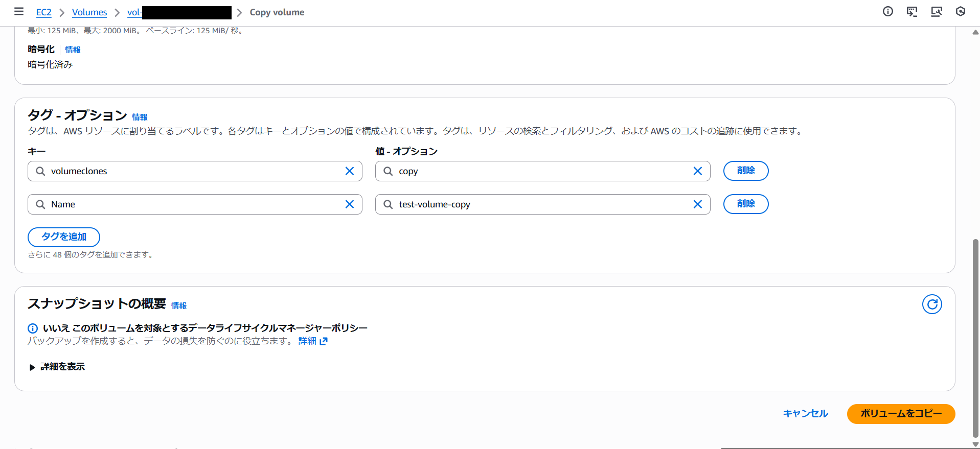Open the hamburger navigation menu
This screenshot has width=980, height=449.
[x=19, y=12]
